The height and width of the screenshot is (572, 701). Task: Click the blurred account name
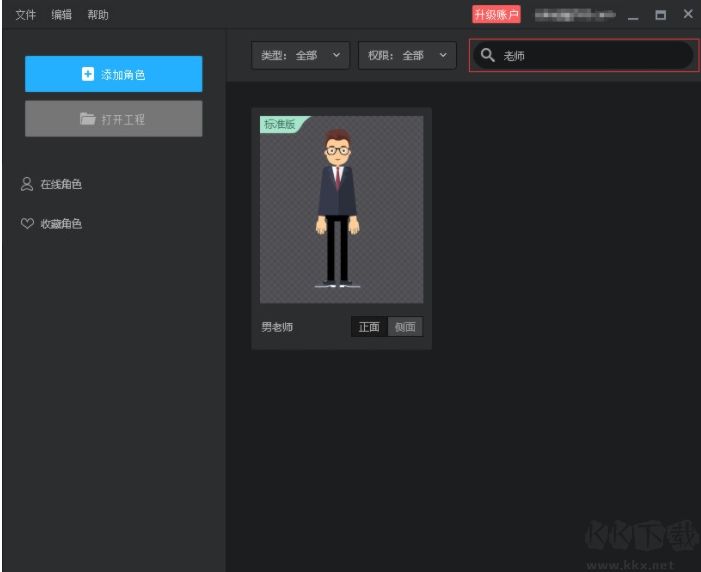click(573, 15)
